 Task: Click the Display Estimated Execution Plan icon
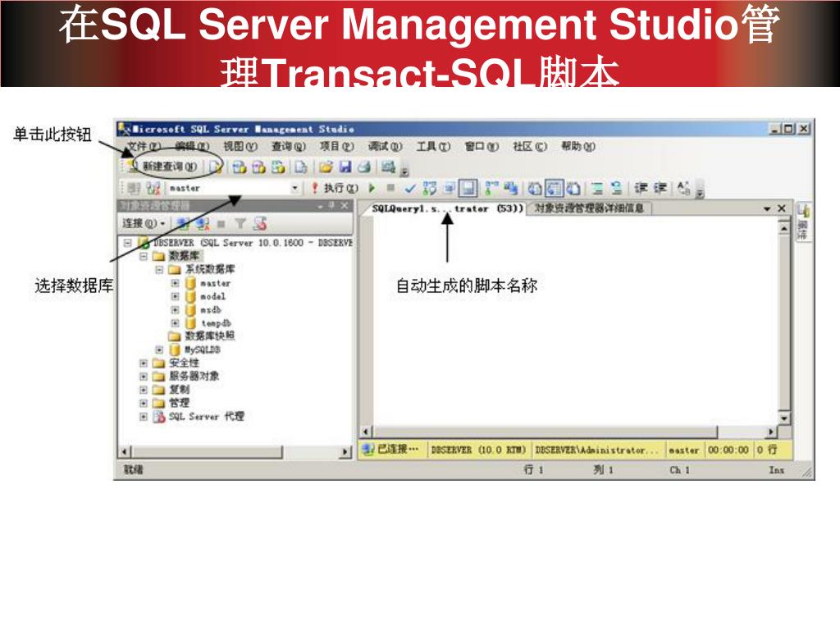[429, 188]
